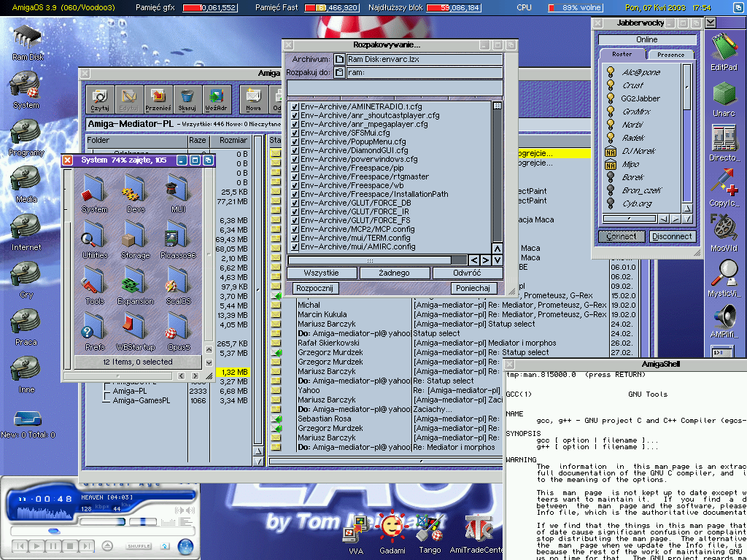
Task: Switch to the Roster tab
Action: click(x=622, y=54)
